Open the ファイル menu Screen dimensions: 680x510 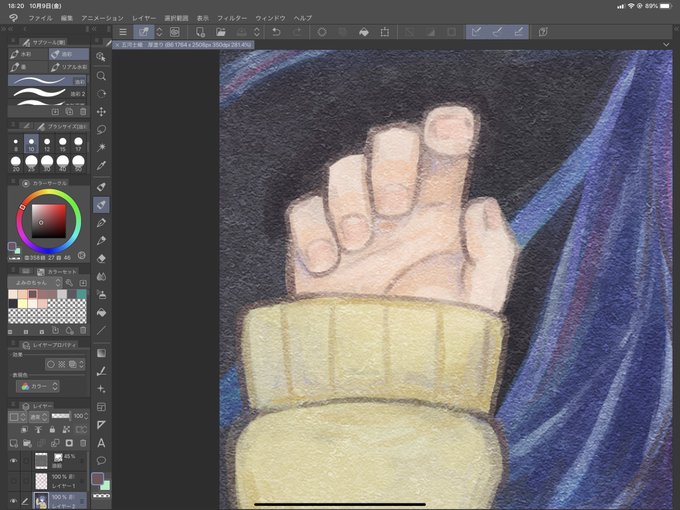[40, 18]
